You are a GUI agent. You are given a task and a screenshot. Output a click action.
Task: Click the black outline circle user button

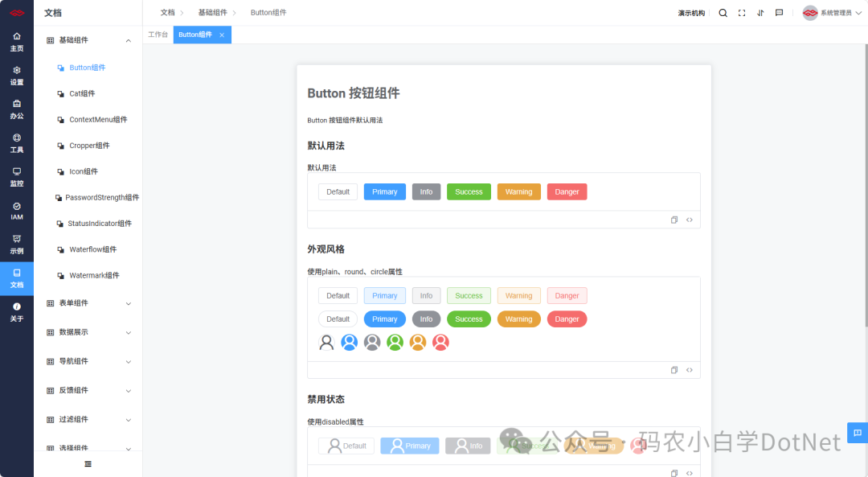tap(326, 343)
